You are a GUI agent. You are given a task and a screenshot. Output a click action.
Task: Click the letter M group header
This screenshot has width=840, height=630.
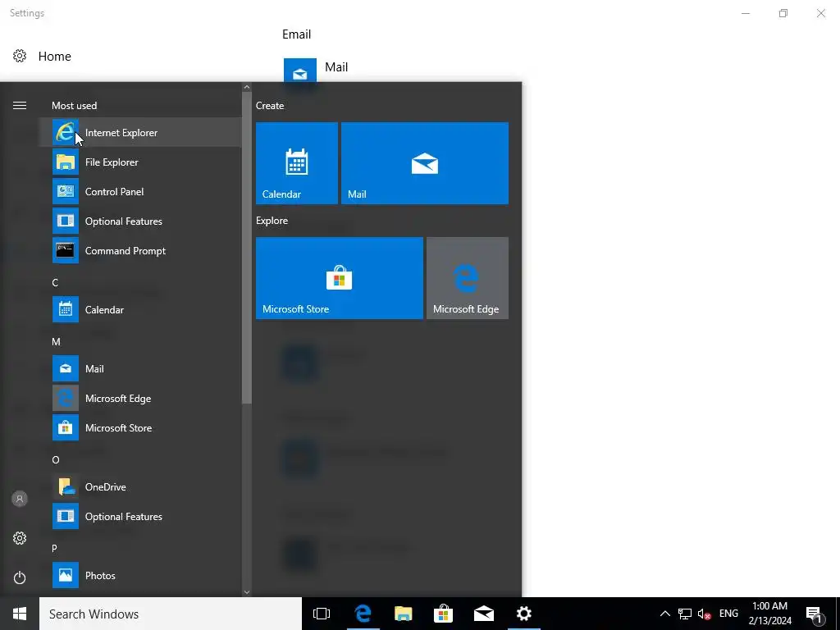(x=56, y=341)
